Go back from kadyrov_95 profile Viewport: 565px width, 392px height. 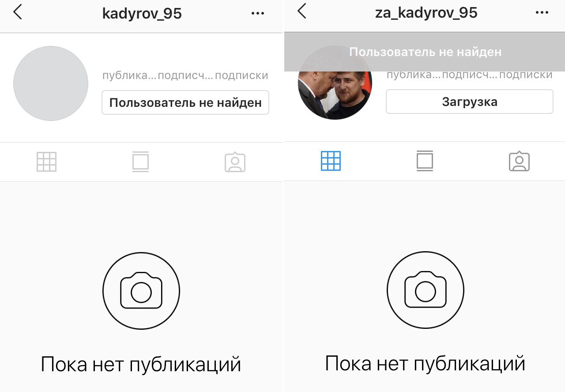[x=18, y=13]
